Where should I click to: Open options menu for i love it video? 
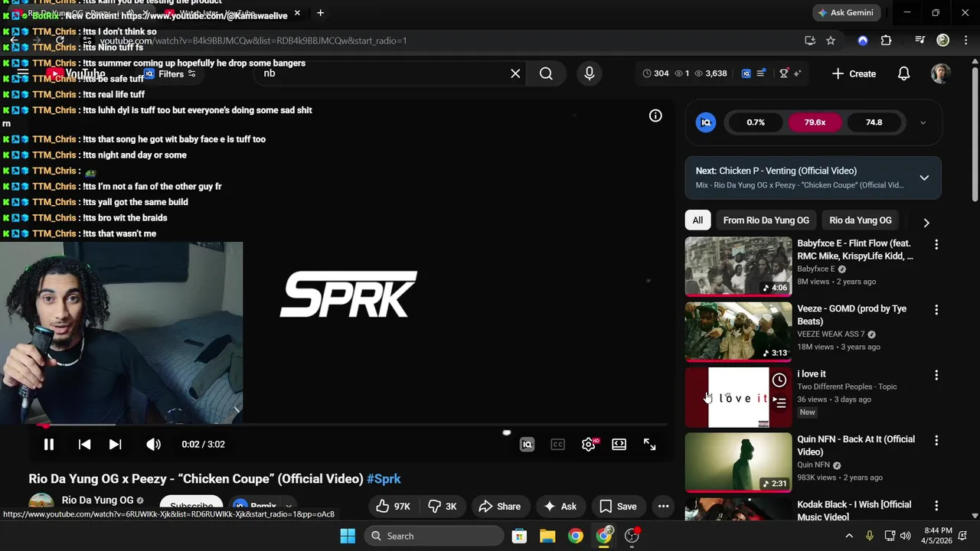(936, 375)
